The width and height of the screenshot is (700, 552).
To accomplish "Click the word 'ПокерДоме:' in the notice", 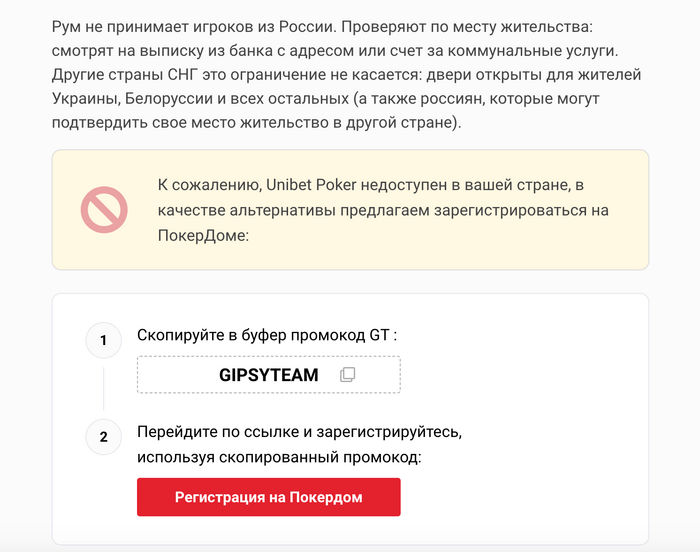I will click(203, 235).
